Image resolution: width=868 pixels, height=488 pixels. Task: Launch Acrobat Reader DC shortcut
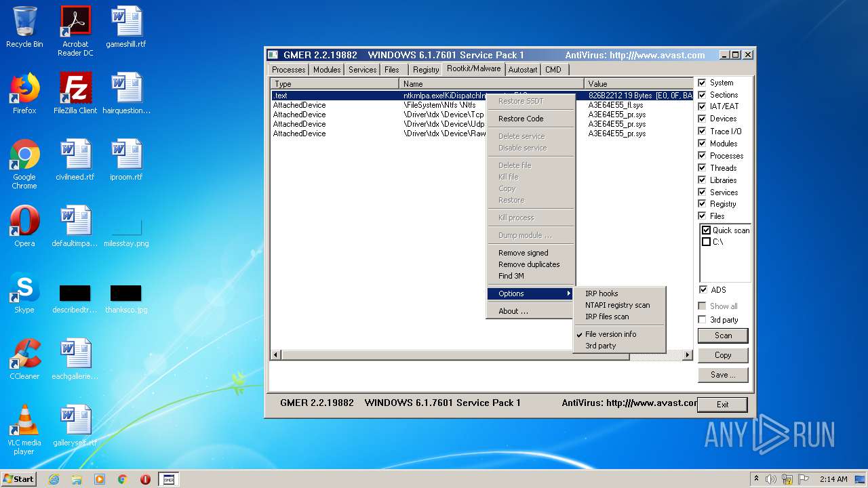click(75, 31)
